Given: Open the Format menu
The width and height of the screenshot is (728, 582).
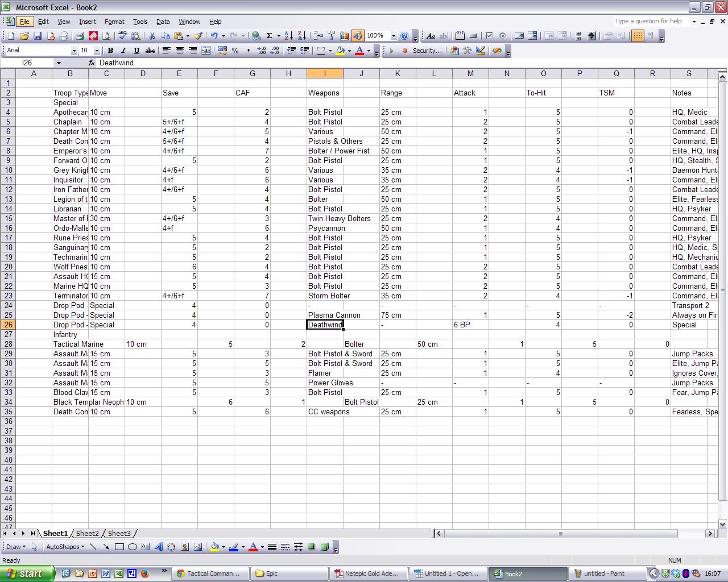Looking at the screenshot, I should tap(114, 22).
